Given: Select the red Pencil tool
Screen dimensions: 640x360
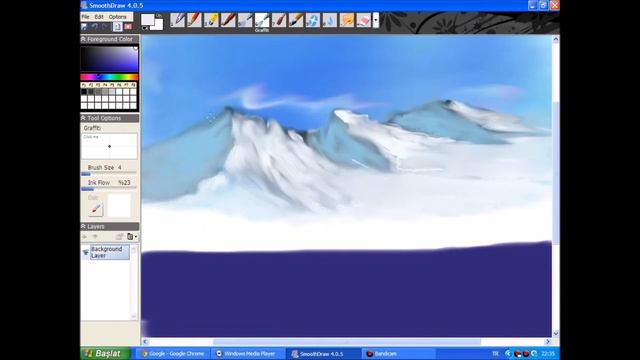Looking at the screenshot, I should [194, 20].
